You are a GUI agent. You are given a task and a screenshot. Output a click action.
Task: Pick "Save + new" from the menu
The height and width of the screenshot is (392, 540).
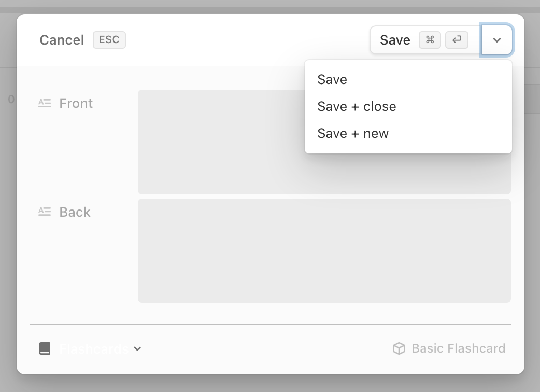click(353, 134)
